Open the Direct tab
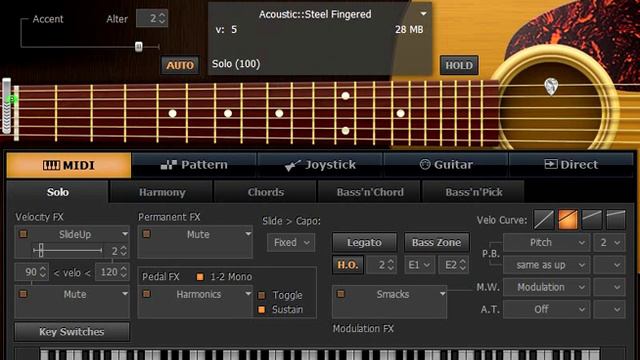Image resolution: width=640 pixels, height=360 pixels. 571,165
